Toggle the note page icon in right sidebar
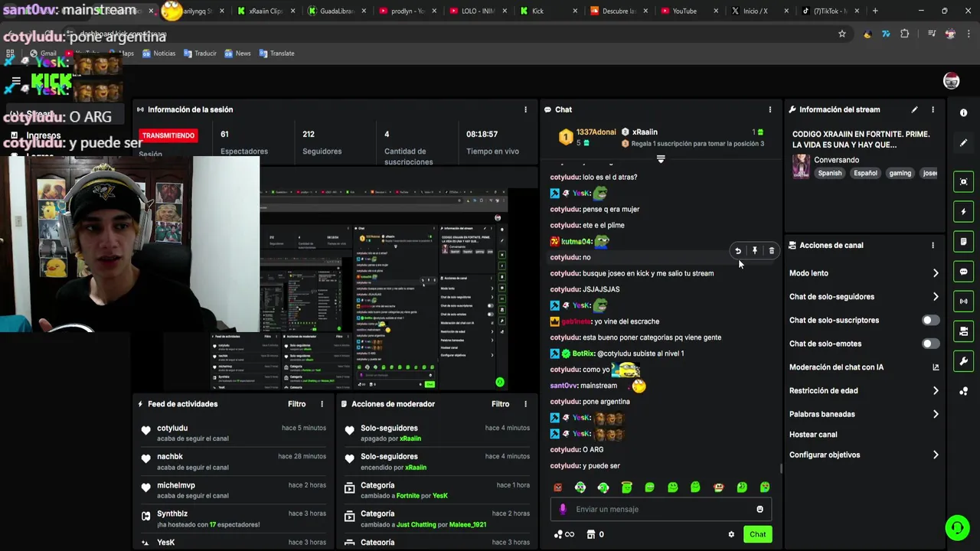Image resolution: width=980 pixels, height=551 pixels. (x=963, y=241)
